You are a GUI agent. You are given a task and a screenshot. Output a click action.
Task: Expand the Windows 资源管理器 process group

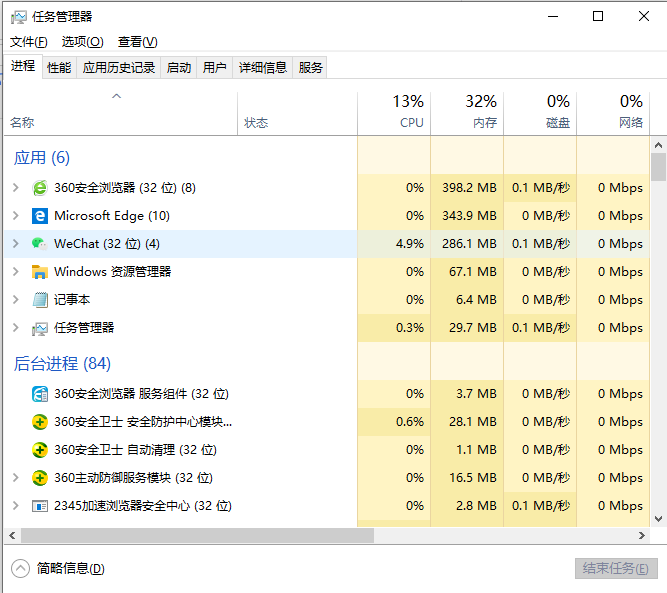[x=16, y=272]
